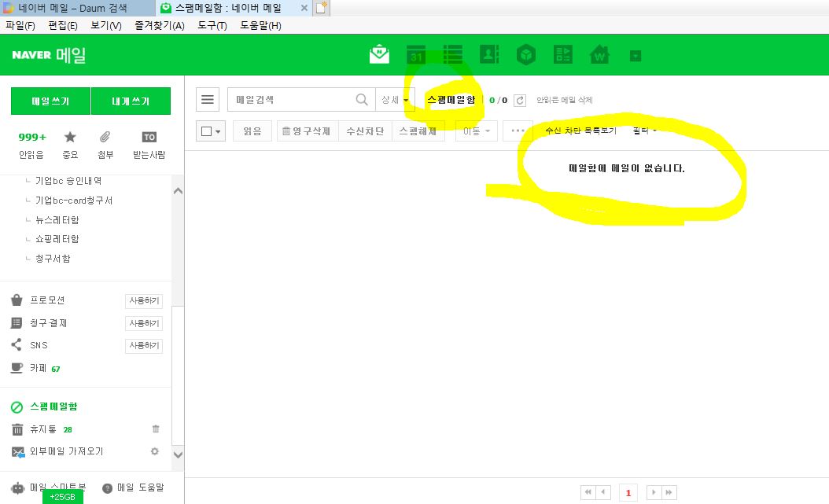Open the 뉴스레터함 folder
This screenshot has height=504, width=829.
tap(57, 220)
